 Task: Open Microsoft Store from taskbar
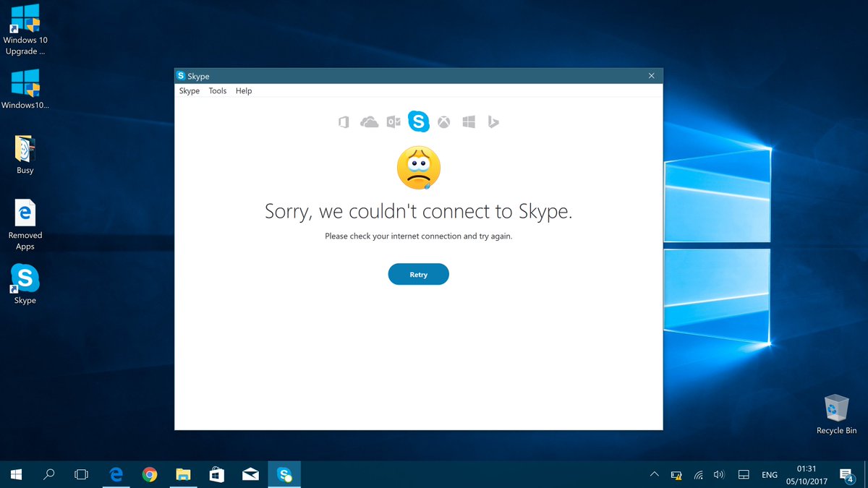click(217, 474)
